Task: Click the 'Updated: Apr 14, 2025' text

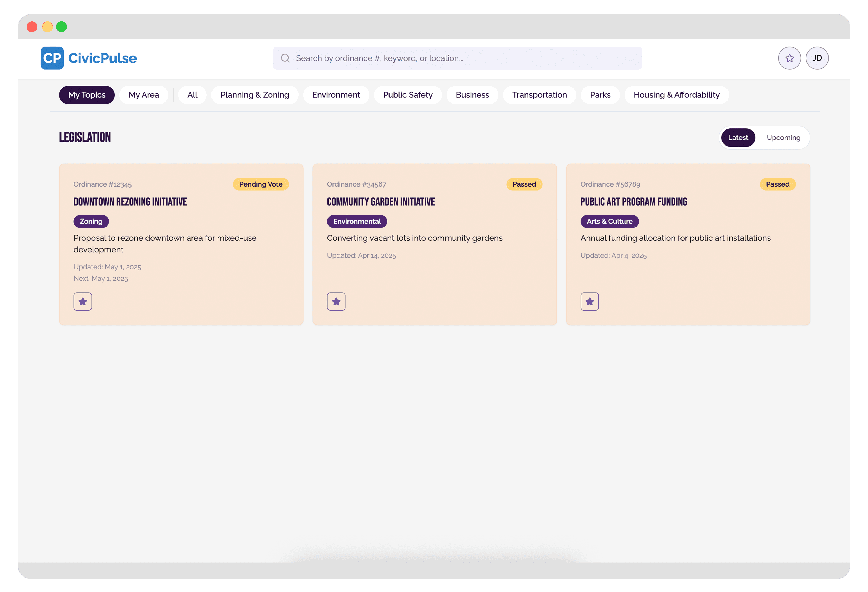Action: 361,255
